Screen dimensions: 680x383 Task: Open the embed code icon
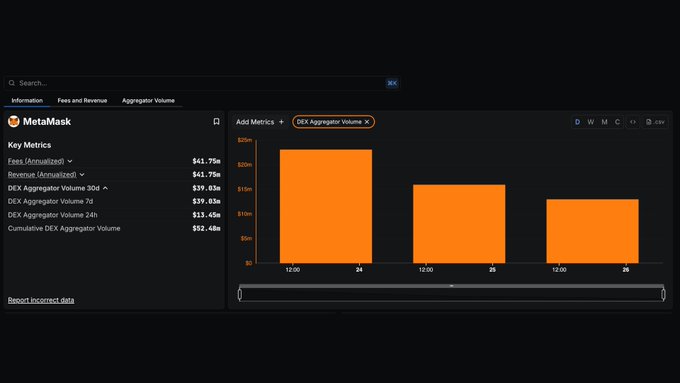tap(633, 122)
